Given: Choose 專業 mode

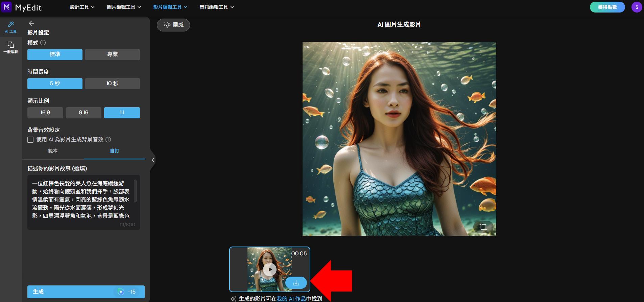Looking at the screenshot, I should pos(113,54).
